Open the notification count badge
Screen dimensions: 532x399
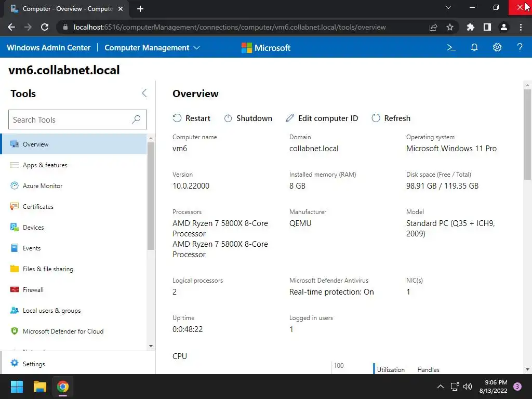click(x=517, y=387)
